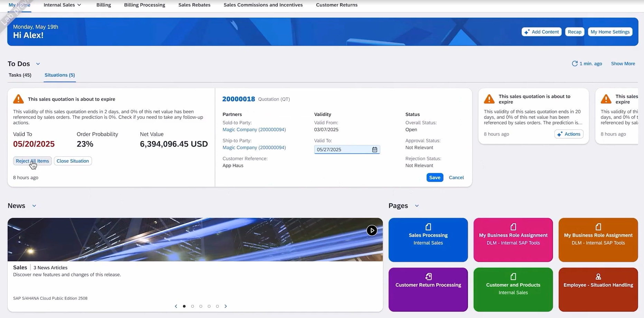Screen dimensions: 644x318
Task: Open the Customer Return Processing tile
Action: tap(428, 289)
